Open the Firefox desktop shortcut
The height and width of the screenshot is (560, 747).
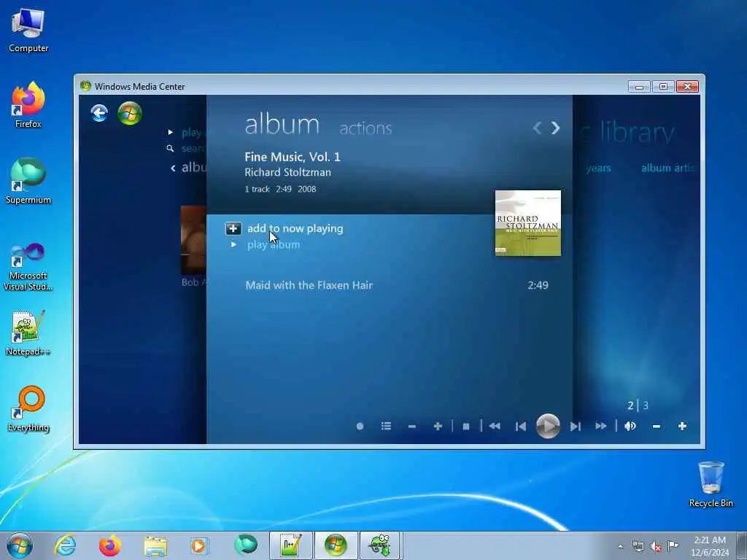click(28, 105)
